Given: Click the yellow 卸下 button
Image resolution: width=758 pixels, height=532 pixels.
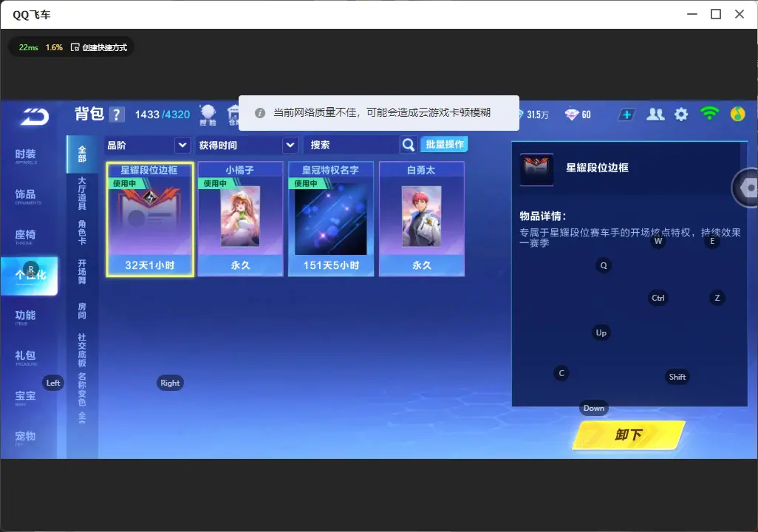Looking at the screenshot, I should coord(629,434).
